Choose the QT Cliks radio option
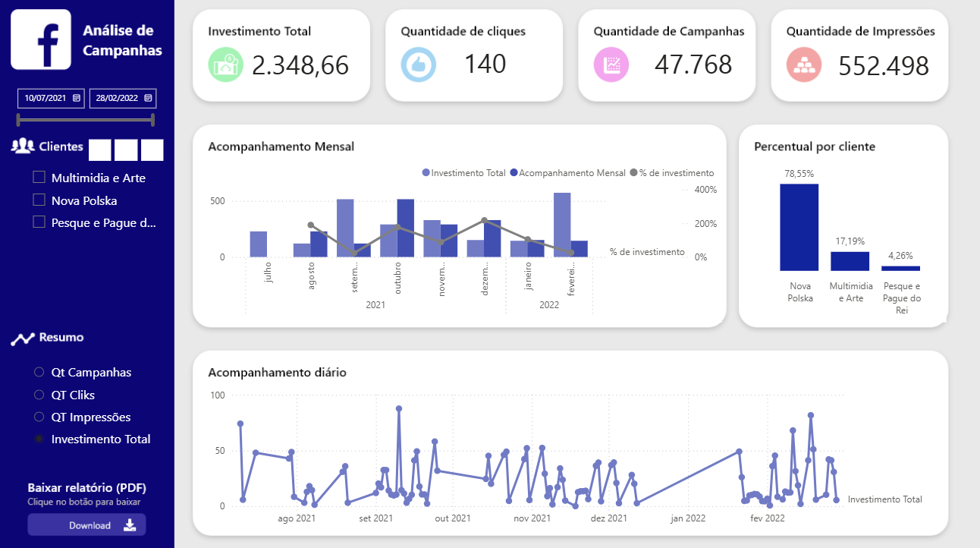The width and height of the screenshot is (980, 548). click(39, 395)
